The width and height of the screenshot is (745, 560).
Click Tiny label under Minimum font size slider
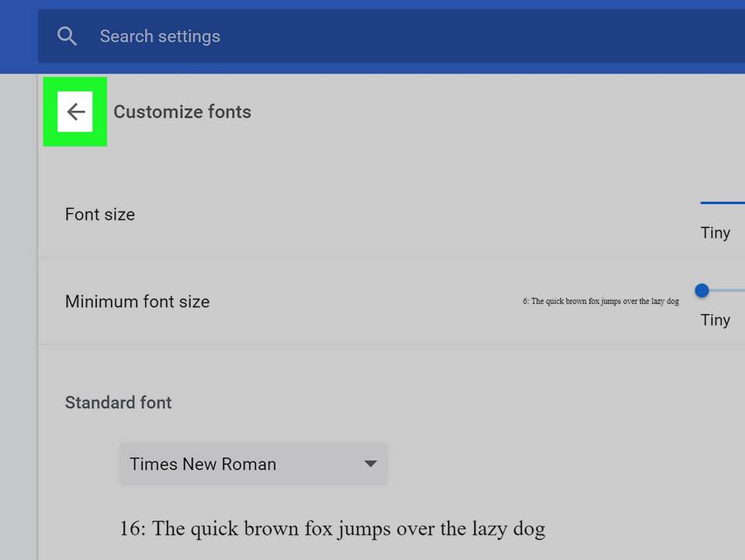pyautogui.click(x=715, y=320)
